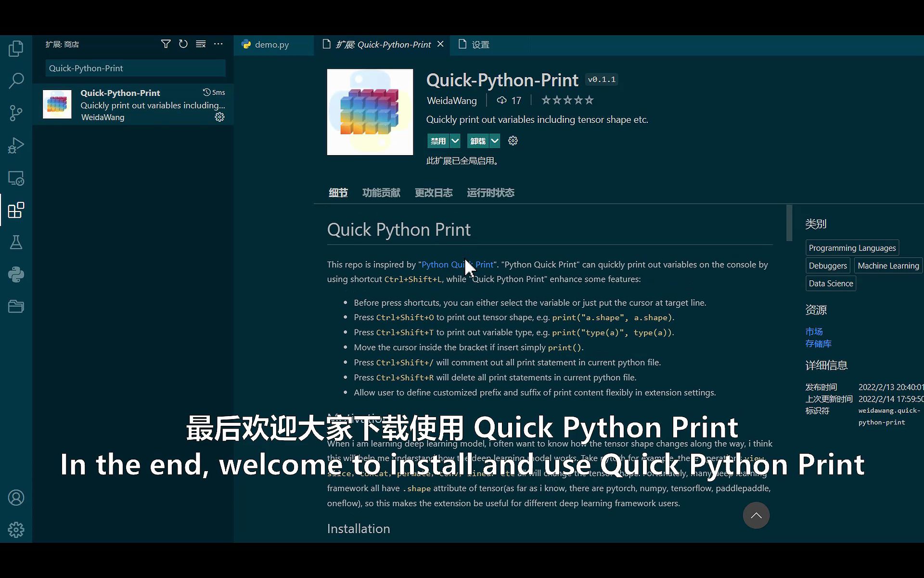Open Quick-Python-Print's manage gear in the list

pyautogui.click(x=220, y=117)
